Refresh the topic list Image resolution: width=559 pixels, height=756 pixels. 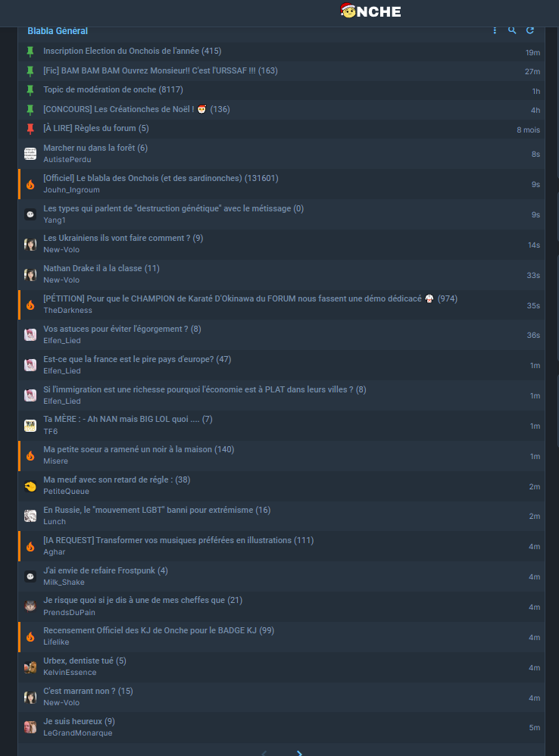pyautogui.click(x=530, y=30)
